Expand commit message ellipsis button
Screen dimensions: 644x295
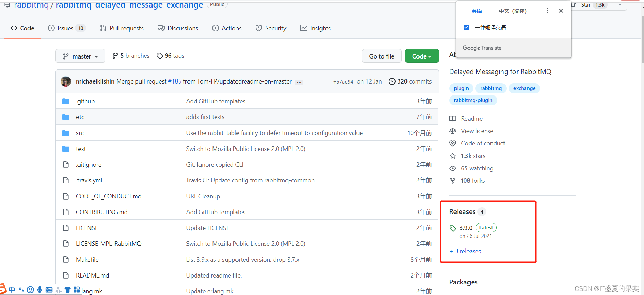click(x=299, y=82)
